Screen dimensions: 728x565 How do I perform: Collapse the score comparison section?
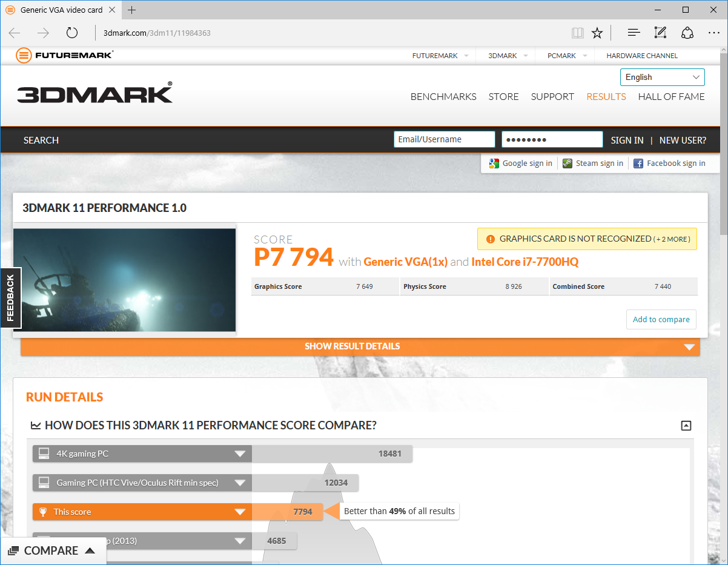tap(686, 426)
